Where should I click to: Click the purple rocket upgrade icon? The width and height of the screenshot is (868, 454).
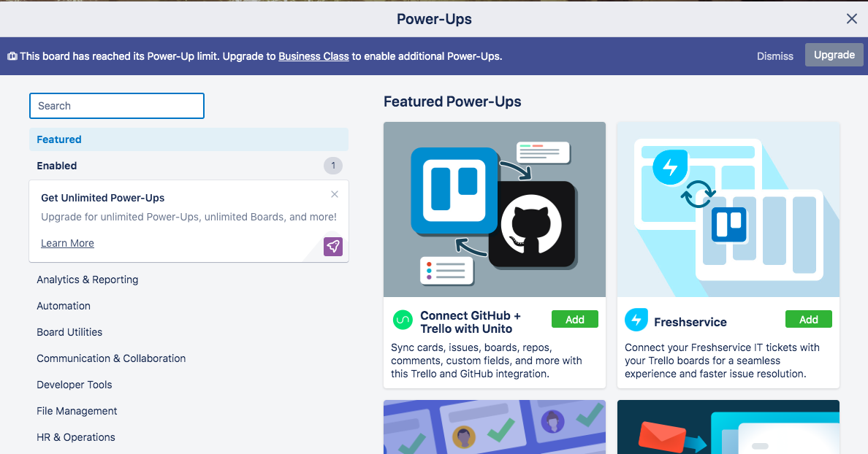333,246
